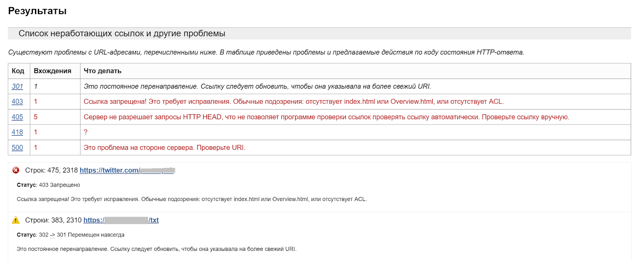Open the 418 status code link
The image size is (644, 261).
click(x=17, y=132)
